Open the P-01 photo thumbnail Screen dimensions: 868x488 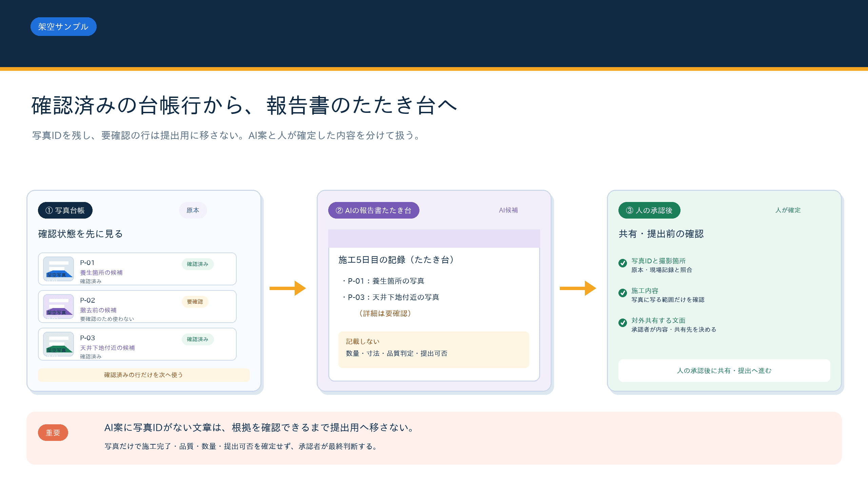pyautogui.click(x=59, y=269)
